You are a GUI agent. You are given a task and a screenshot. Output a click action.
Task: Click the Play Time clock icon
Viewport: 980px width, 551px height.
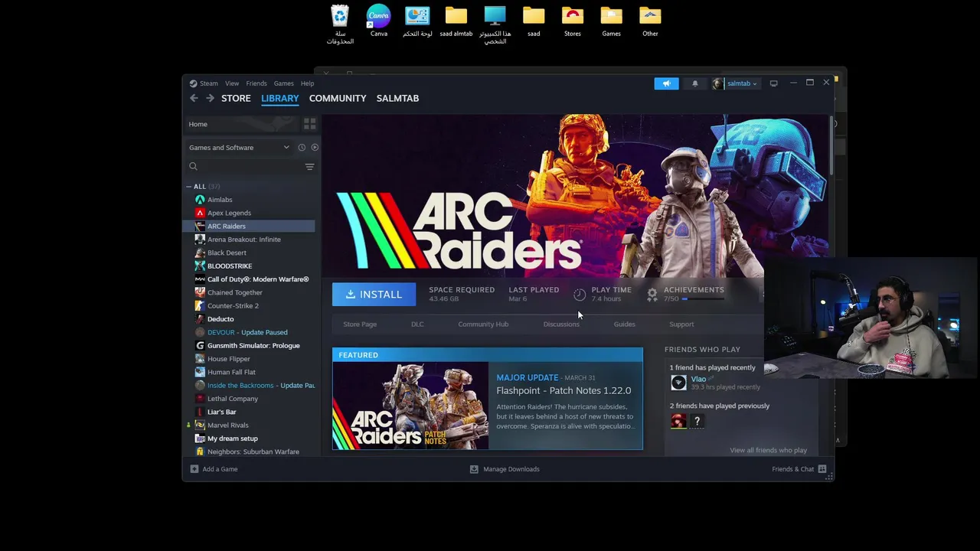click(x=580, y=295)
